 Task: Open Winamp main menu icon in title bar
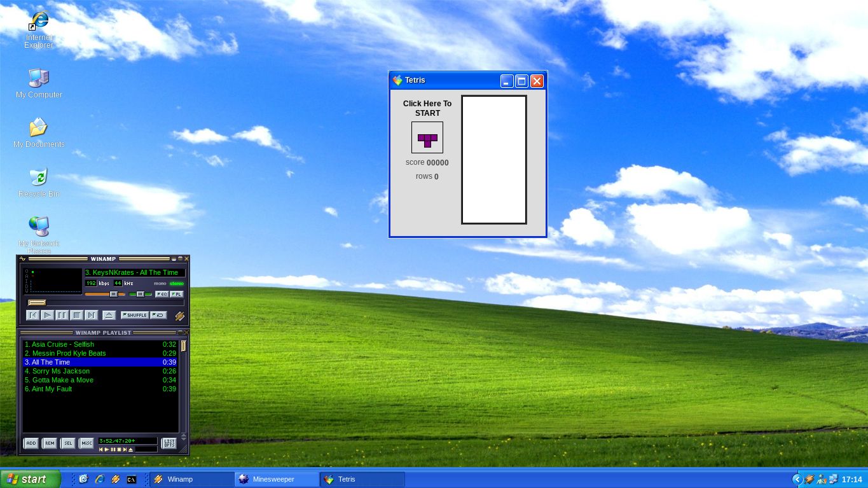22,259
